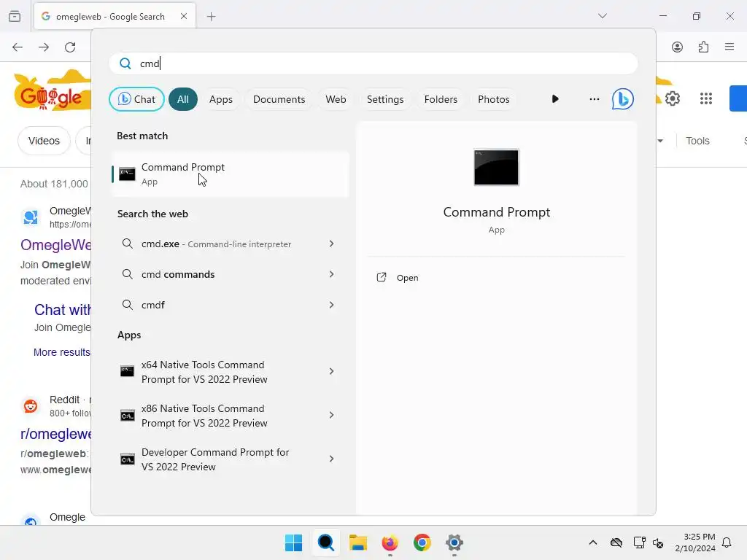Open the More results link
Image resolution: width=747 pixels, height=560 pixels.
(62, 352)
